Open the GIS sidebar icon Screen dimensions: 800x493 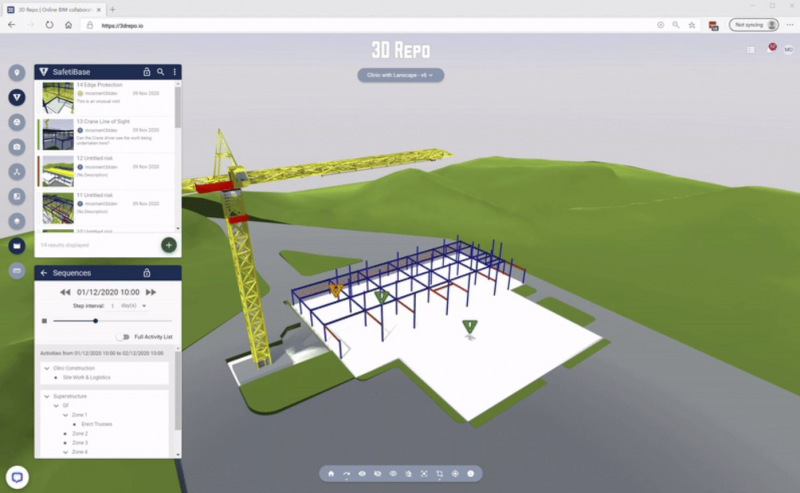click(17, 221)
